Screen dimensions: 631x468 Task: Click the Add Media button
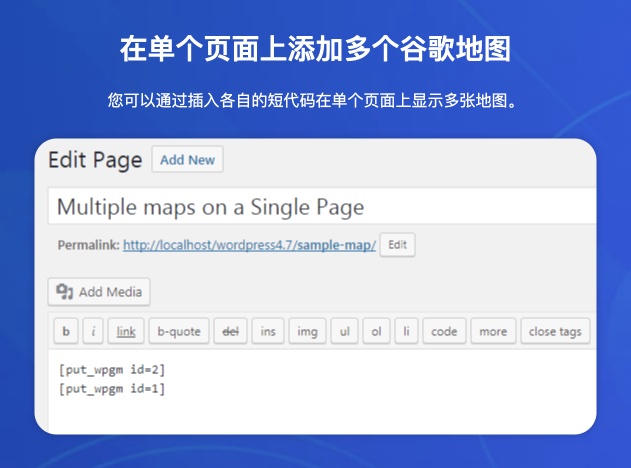coord(99,292)
